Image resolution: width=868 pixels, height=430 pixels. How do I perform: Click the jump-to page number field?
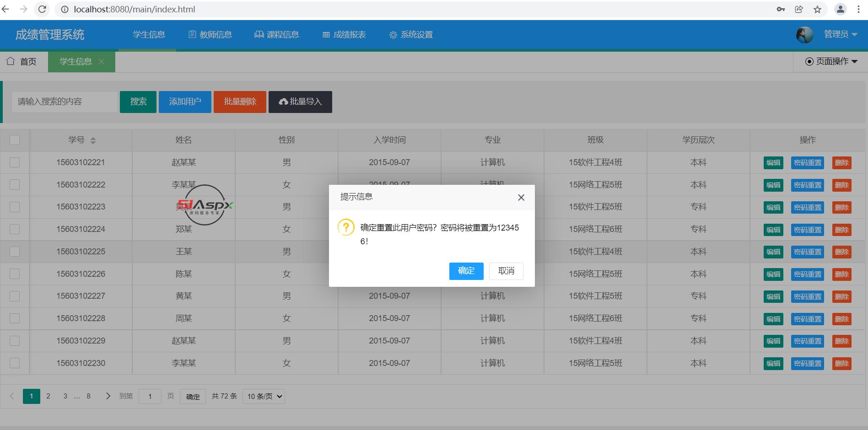pos(150,396)
